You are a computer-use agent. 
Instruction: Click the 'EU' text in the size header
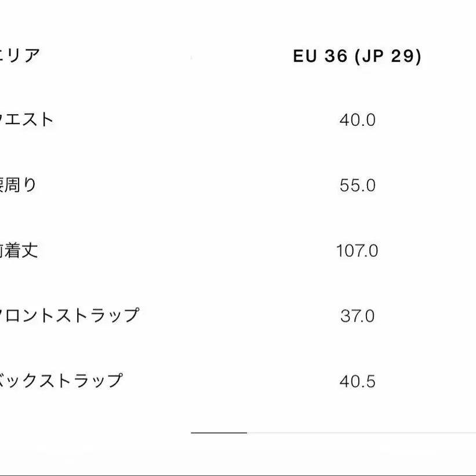click(304, 56)
